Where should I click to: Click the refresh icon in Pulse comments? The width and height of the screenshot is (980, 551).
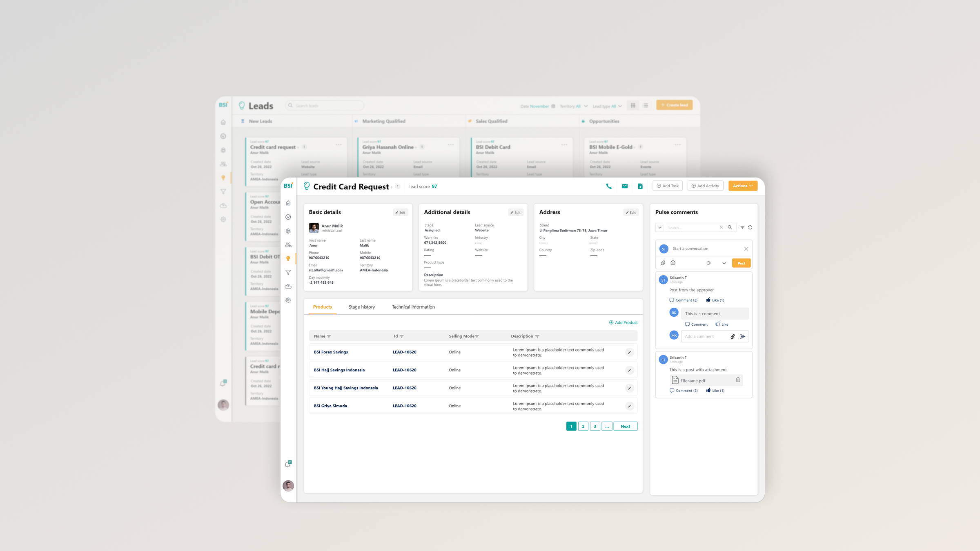(x=750, y=227)
